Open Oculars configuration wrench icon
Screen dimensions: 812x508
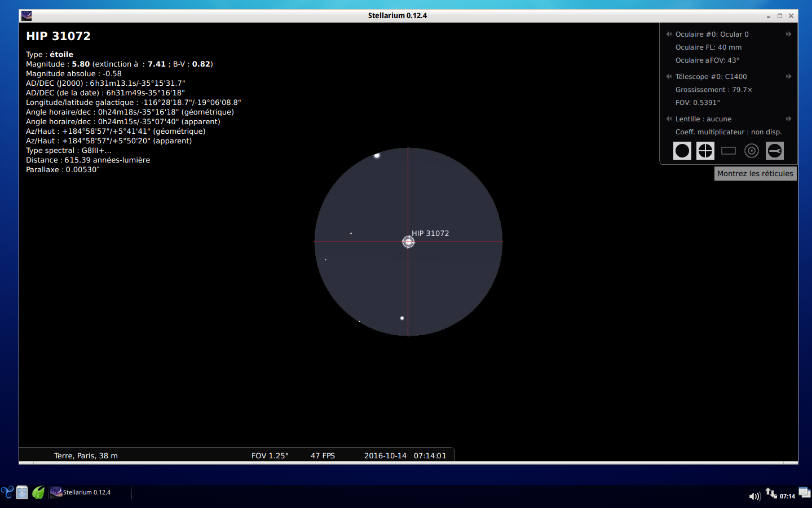[x=775, y=151]
